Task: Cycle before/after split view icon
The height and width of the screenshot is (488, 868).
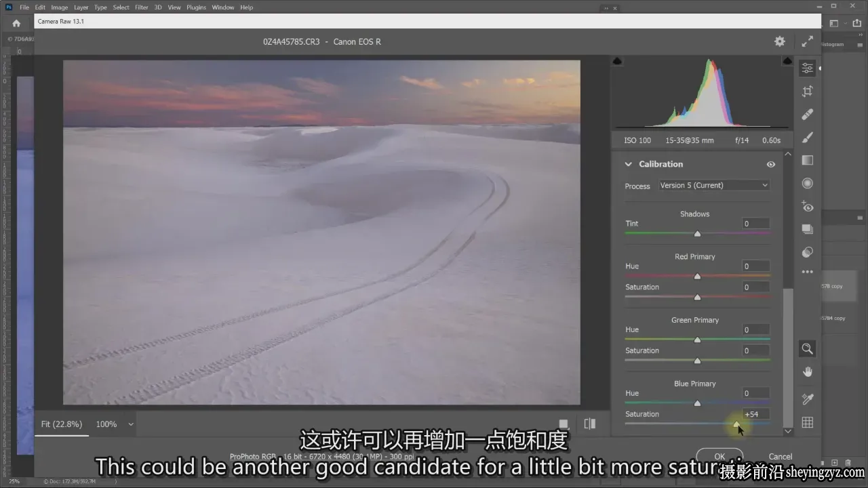Action: (590, 424)
